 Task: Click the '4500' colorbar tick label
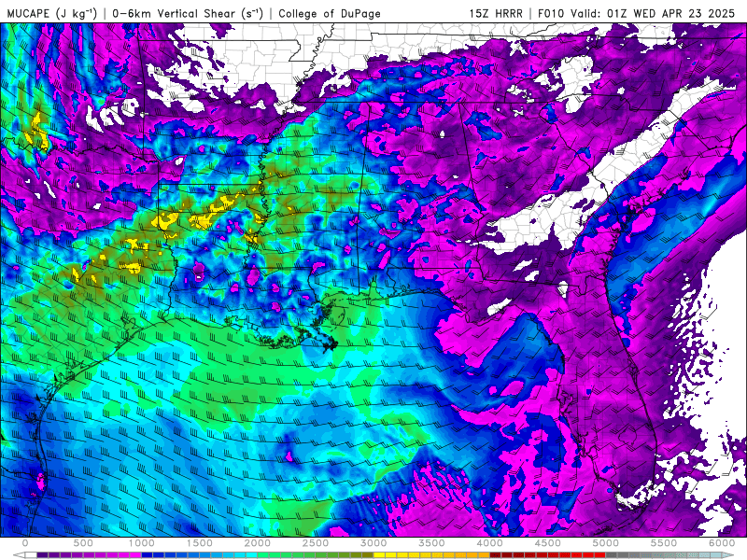click(548, 543)
